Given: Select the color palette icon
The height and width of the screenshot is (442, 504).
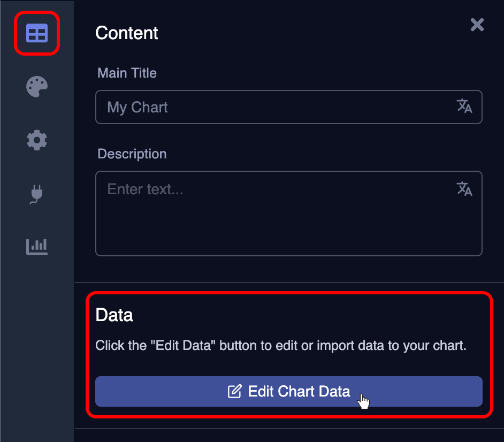Looking at the screenshot, I should tap(36, 87).
